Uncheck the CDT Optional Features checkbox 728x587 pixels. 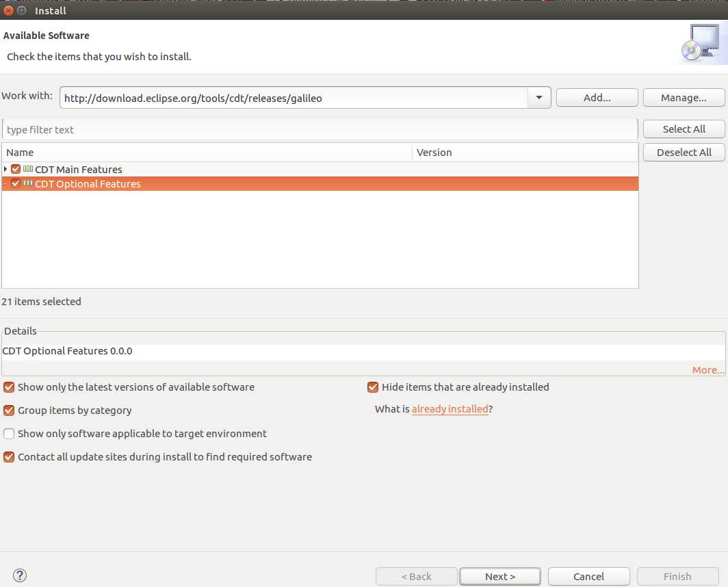pos(16,183)
